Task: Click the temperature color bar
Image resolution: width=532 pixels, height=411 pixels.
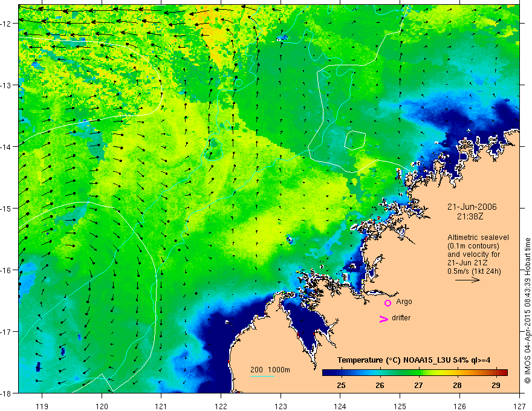Action: [415, 373]
